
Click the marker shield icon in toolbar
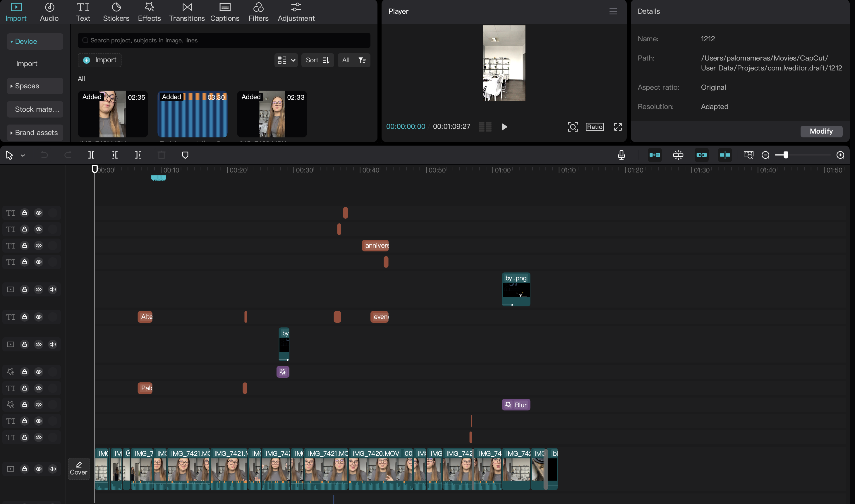pos(185,155)
